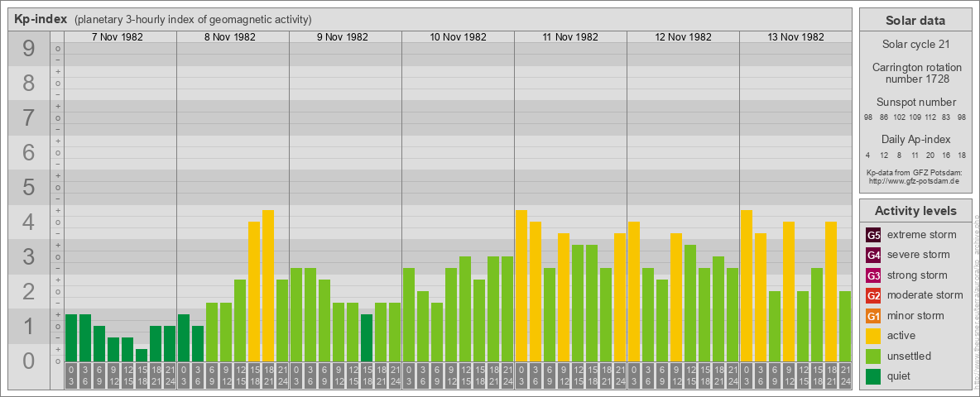Click the large 0 on Kp scale

28,361
